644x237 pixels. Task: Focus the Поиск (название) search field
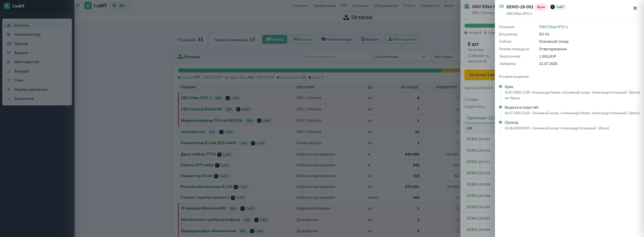(x=336, y=57)
